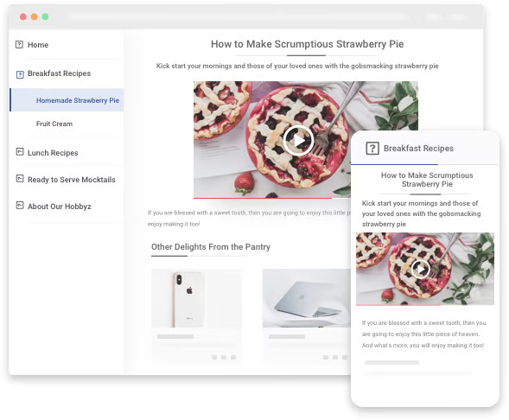This screenshot has height=420, width=509.
Task: Open the Home menu item
Action: (x=38, y=45)
